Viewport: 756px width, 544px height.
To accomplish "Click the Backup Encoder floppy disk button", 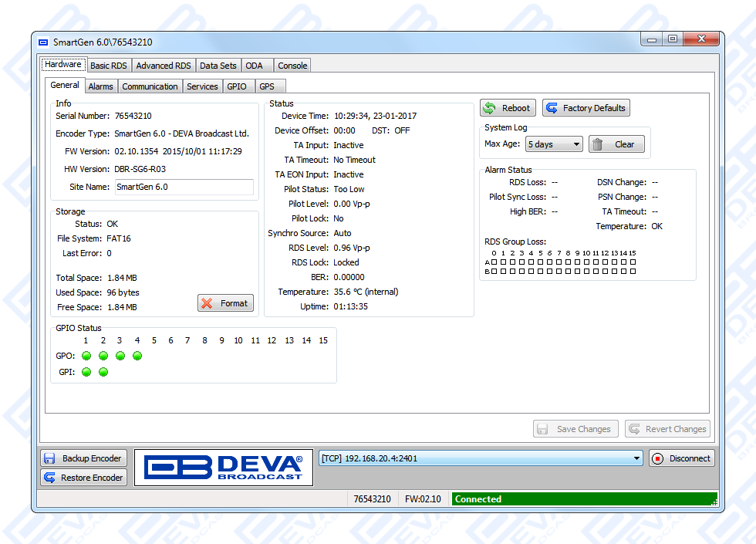I will [83, 458].
